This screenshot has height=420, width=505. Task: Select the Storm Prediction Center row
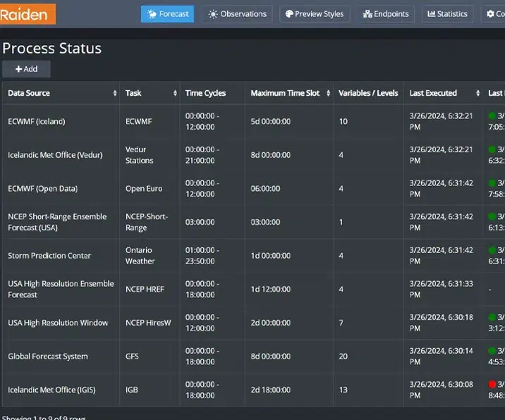(49, 256)
